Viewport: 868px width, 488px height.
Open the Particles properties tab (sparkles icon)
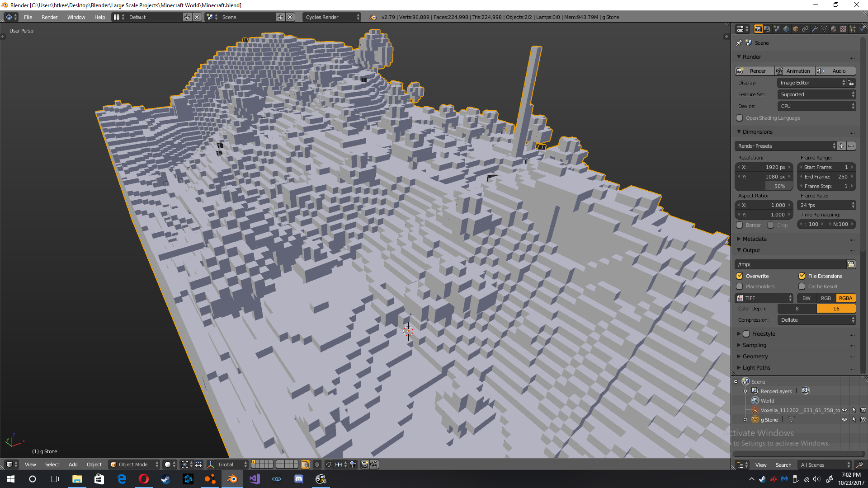click(x=853, y=29)
